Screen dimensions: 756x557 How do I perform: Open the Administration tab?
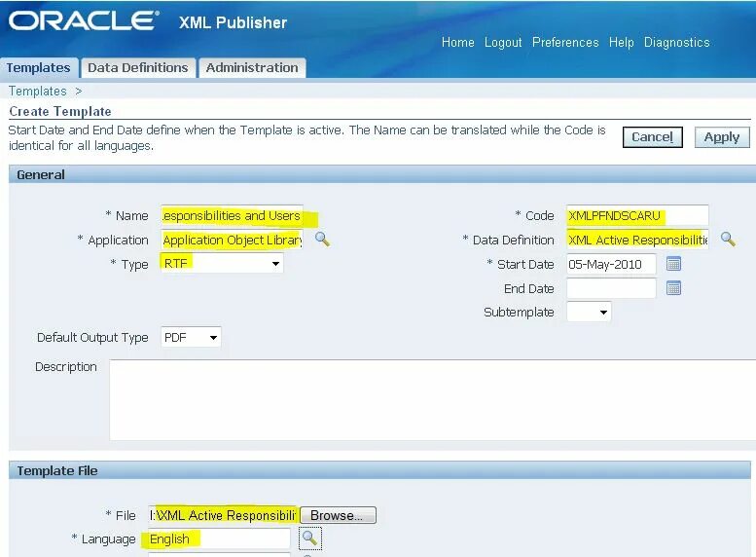pos(252,68)
